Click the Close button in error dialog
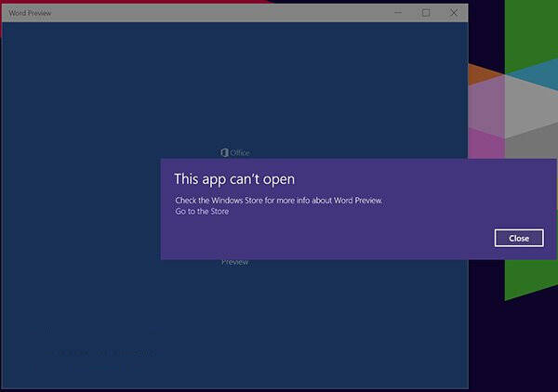 pos(519,238)
